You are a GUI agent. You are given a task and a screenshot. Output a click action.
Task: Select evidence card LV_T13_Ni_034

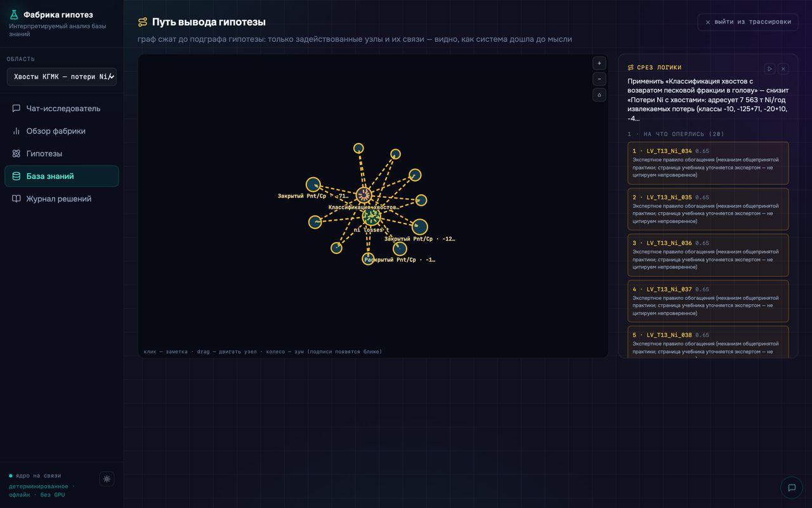[x=708, y=163]
